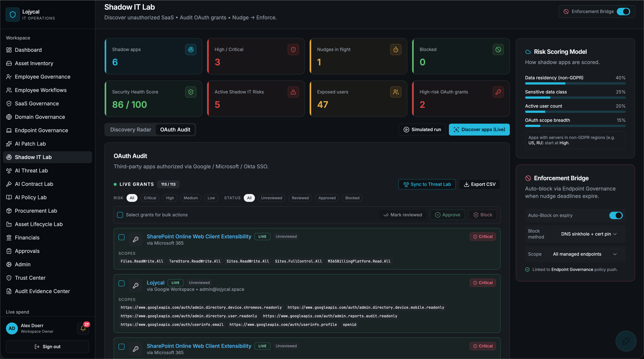Click the Exposed users people icon

(396, 92)
